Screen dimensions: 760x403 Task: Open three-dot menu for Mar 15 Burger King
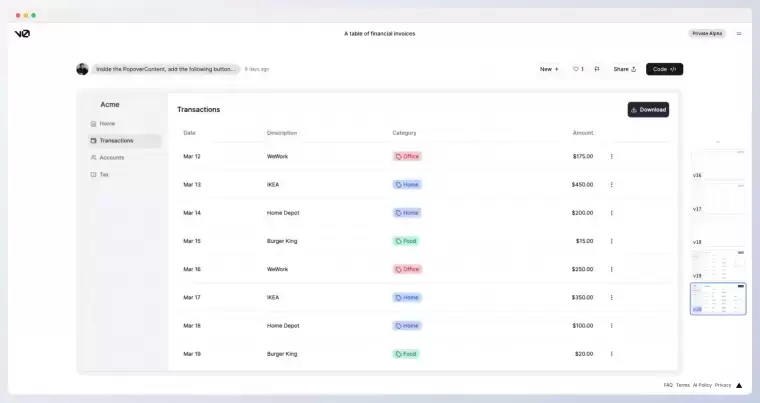(x=612, y=241)
